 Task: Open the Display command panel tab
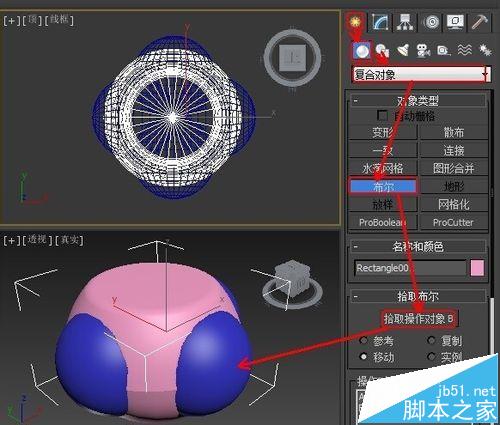pyautogui.click(x=455, y=22)
